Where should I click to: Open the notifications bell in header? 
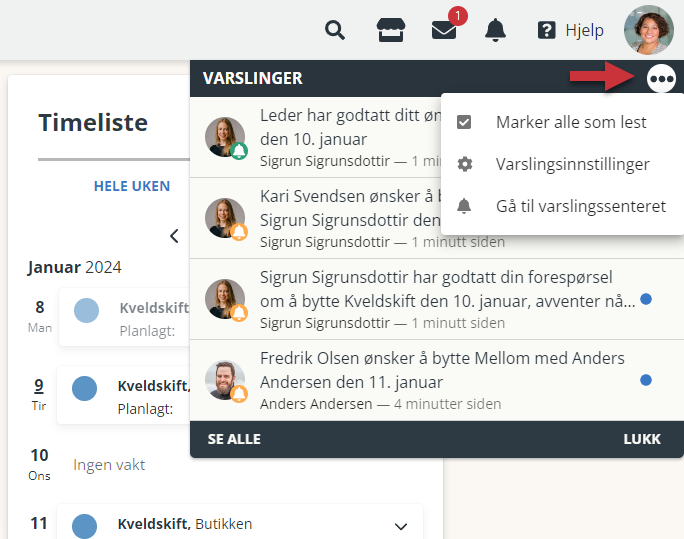click(495, 30)
